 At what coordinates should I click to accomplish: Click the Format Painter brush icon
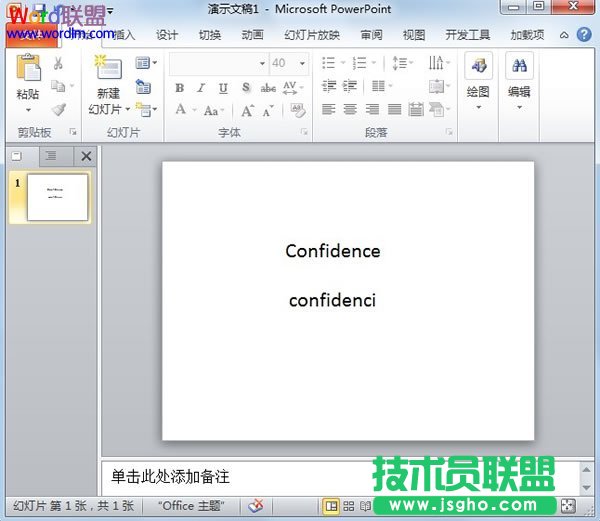coord(59,110)
